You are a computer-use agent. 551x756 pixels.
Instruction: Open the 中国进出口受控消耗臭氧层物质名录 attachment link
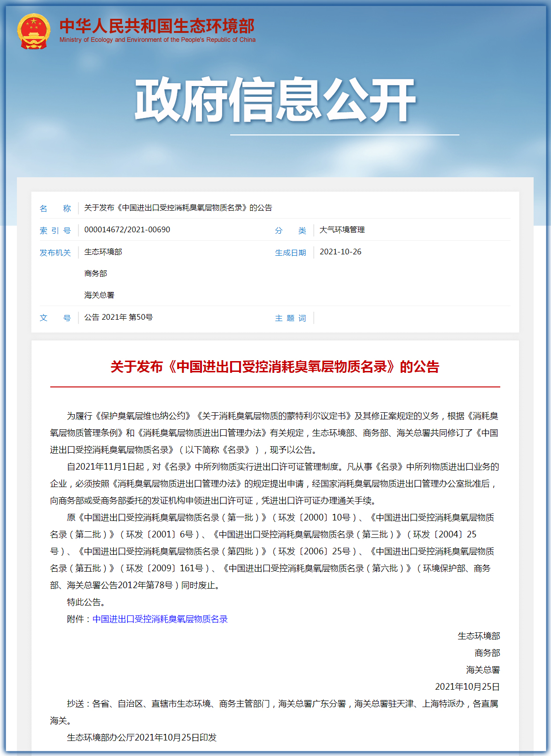click(160, 619)
